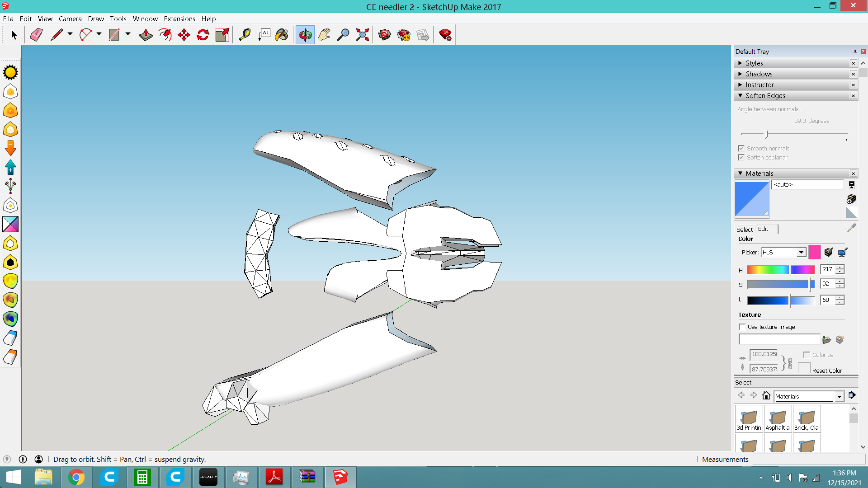
Task: Activate the Sample Paint eyedropper
Action: click(x=851, y=228)
